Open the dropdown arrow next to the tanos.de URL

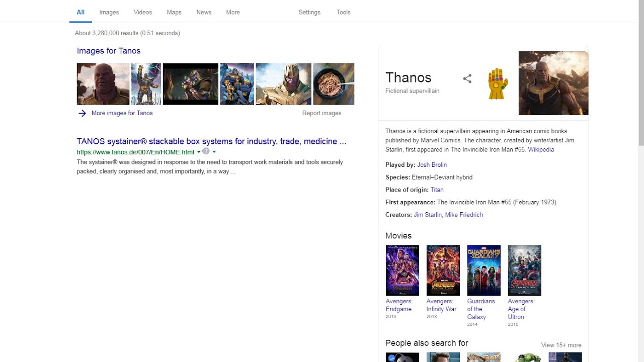[x=199, y=152]
